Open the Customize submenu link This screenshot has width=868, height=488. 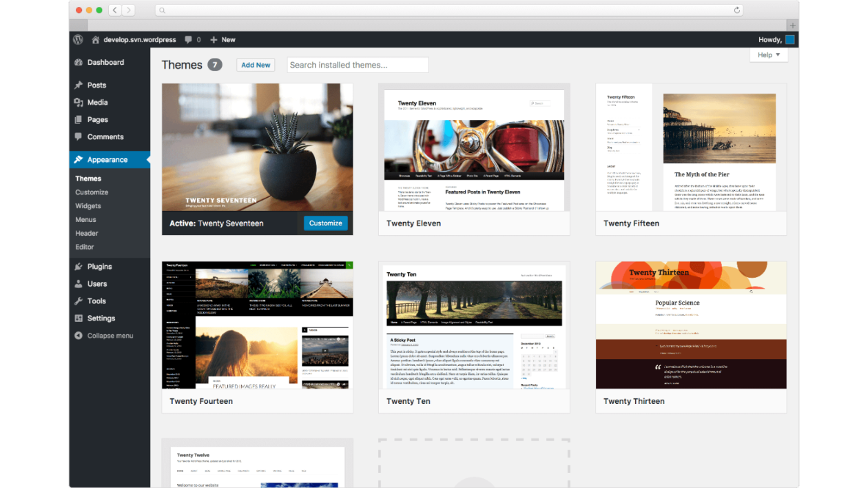(92, 192)
